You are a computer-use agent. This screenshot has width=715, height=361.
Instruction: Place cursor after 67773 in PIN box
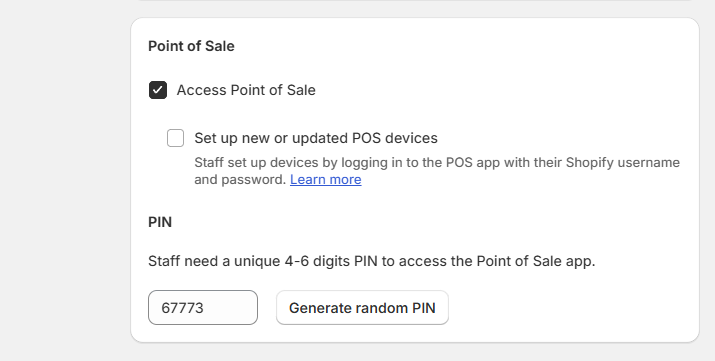point(205,308)
